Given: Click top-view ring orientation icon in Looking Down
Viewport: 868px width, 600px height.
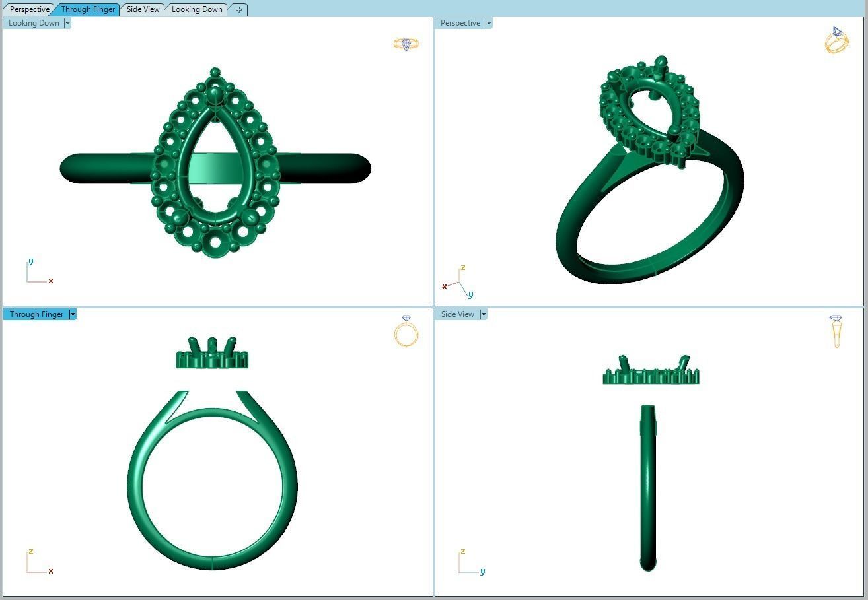Looking at the screenshot, I should click(406, 44).
